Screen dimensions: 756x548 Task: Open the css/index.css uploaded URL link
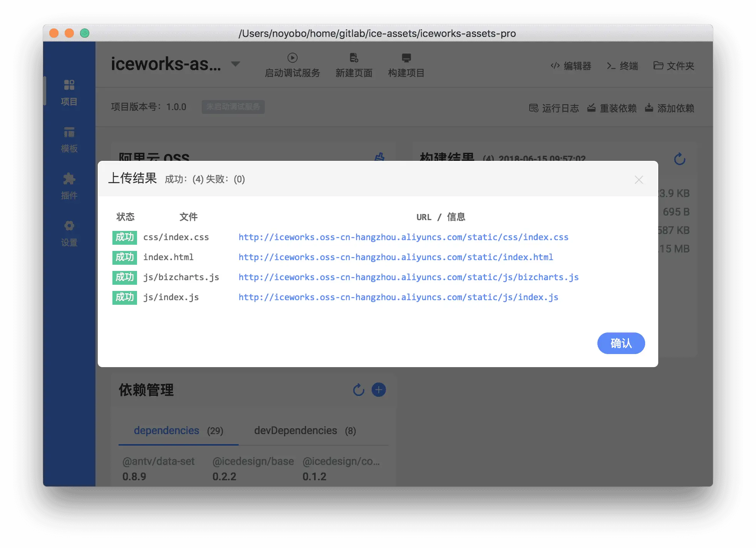(x=403, y=237)
